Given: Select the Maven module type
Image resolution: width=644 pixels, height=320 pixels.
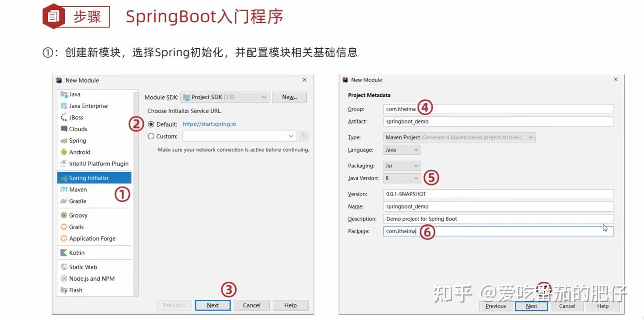Looking at the screenshot, I should (77, 189).
